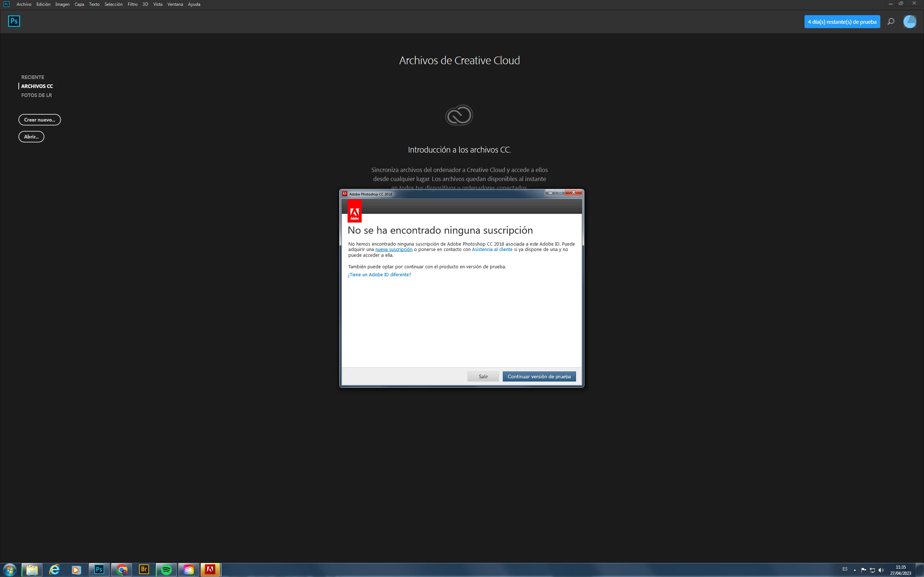Open Spotify from the taskbar
This screenshot has height=577, width=924.
click(x=166, y=570)
